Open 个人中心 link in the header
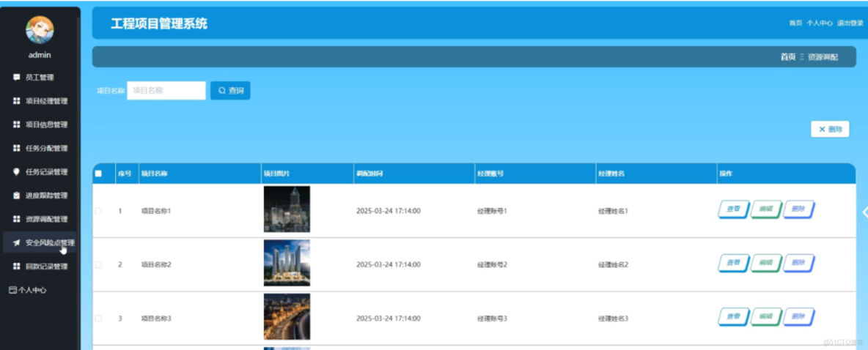868x350 pixels. coord(820,23)
